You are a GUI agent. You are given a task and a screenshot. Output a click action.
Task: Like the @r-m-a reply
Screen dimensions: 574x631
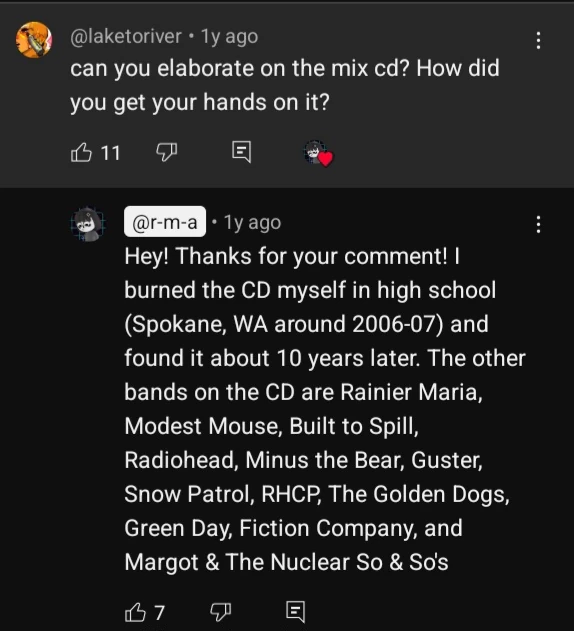135,612
